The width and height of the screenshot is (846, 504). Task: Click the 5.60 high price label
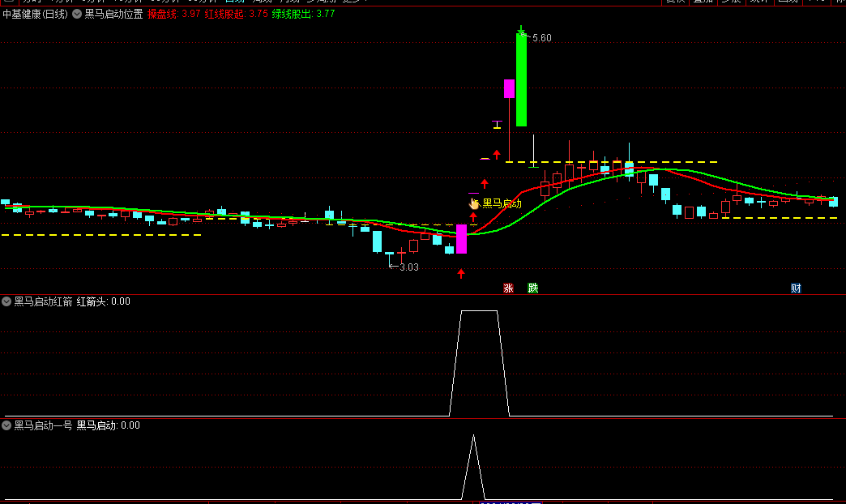click(x=541, y=38)
